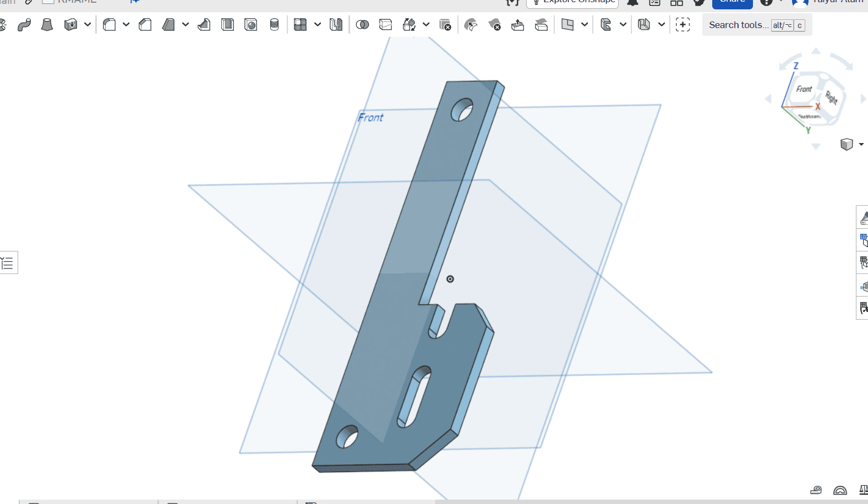Select the Hole tool

point(251,25)
